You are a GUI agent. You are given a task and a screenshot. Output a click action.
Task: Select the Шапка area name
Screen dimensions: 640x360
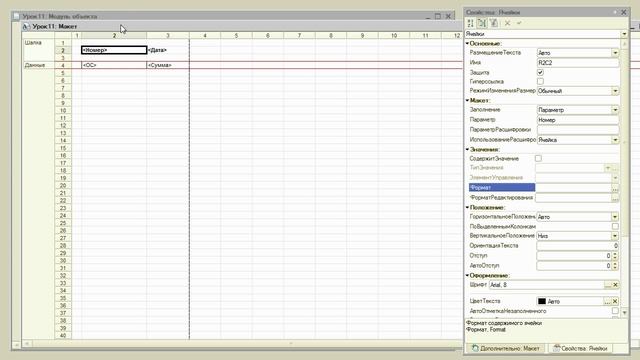pos(33,42)
